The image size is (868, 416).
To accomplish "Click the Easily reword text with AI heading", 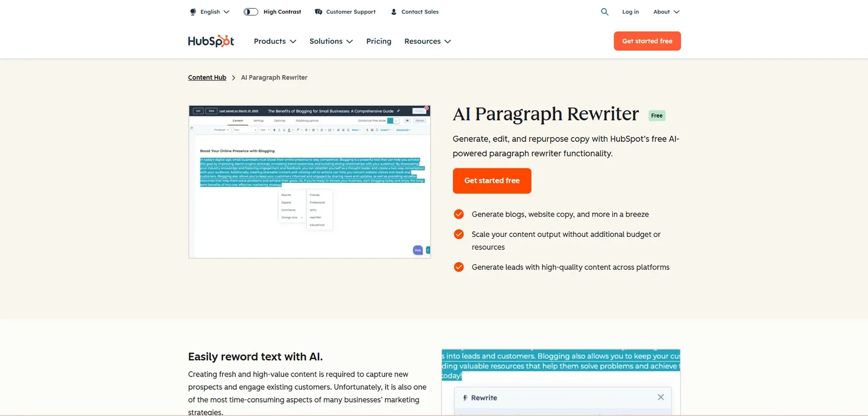I will [255, 357].
